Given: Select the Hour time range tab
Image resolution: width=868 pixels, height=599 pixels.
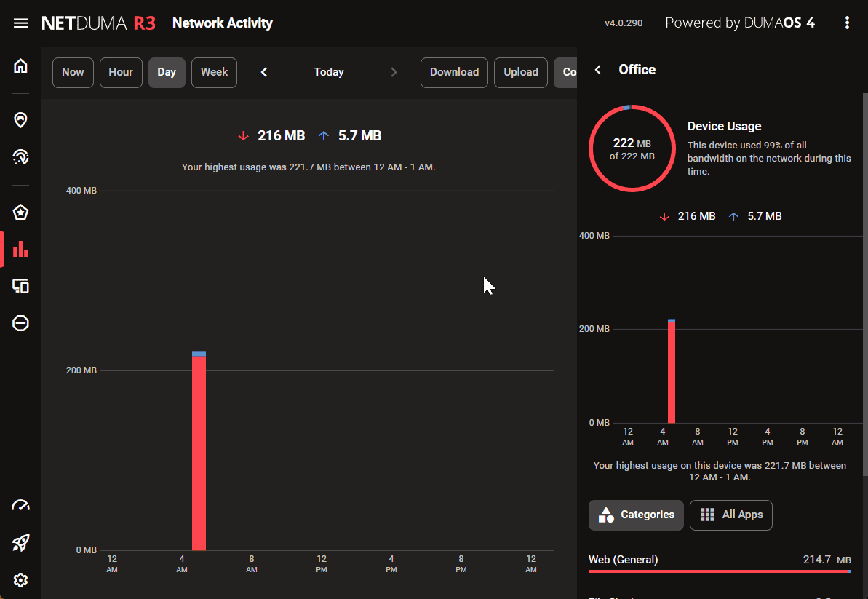Looking at the screenshot, I should [x=121, y=73].
